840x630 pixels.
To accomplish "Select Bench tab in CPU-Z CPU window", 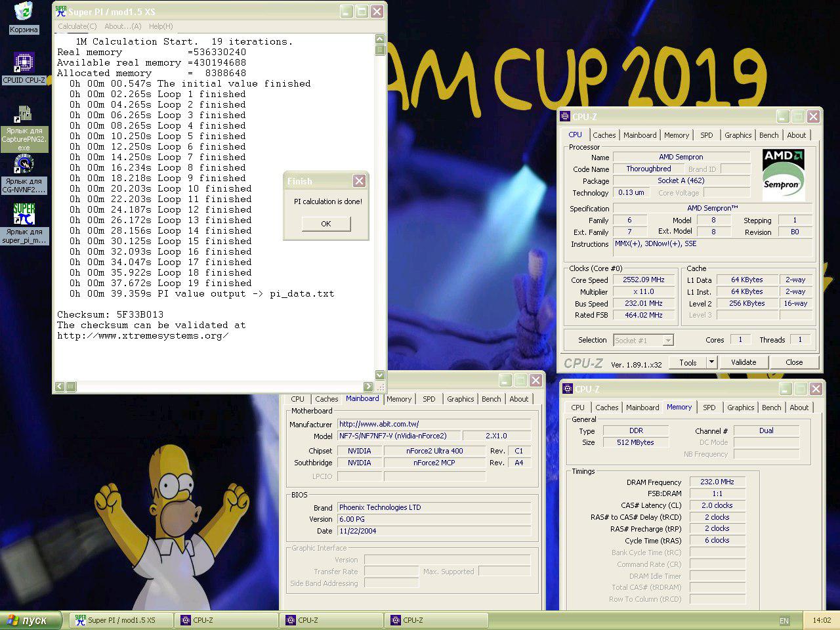I will point(769,135).
